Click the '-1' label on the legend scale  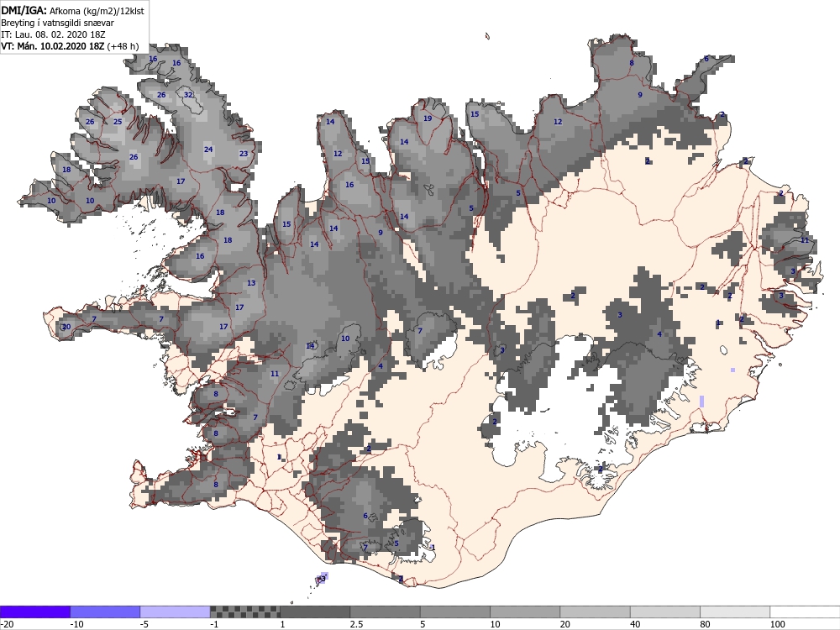coord(214,624)
